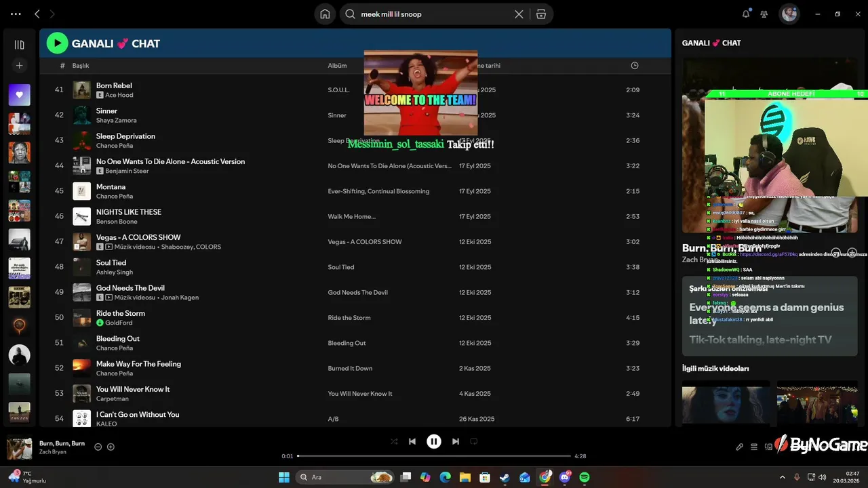Select 'Vegas - A COLORS SHOW' track
The width and height of the screenshot is (868, 488).
pos(138,237)
